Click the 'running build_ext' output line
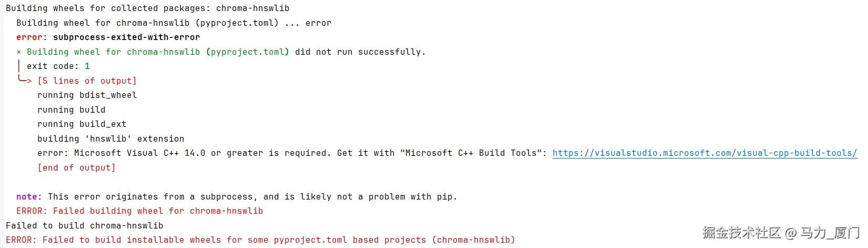This screenshot has height=248, width=868. tap(81, 124)
